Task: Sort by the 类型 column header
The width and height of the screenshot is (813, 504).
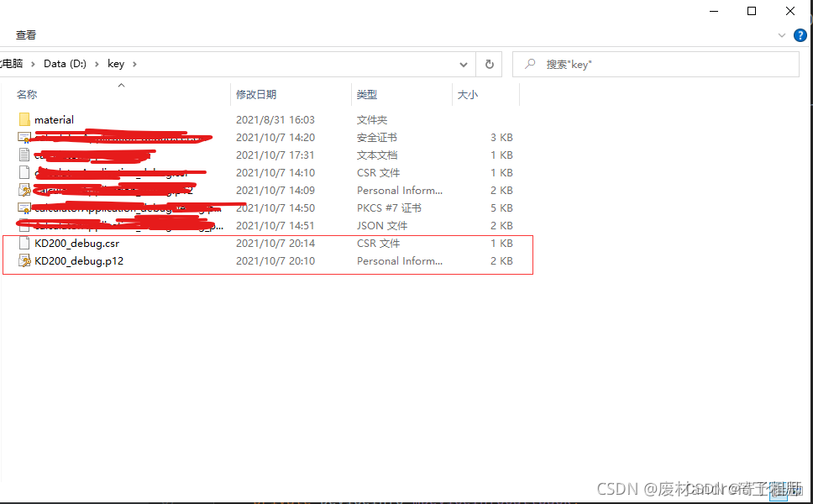Action: point(366,94)
